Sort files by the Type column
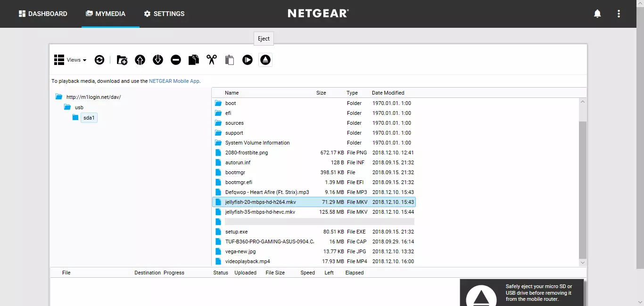 click(352, 93)
